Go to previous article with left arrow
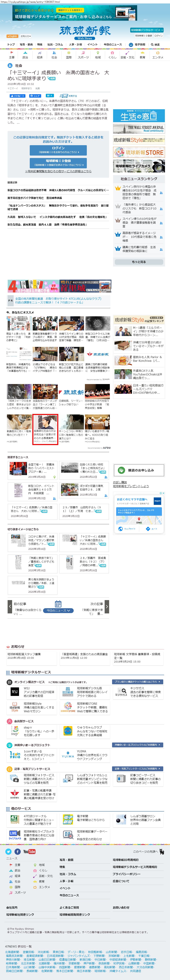 pyautogui.click(x=10, y=606)
